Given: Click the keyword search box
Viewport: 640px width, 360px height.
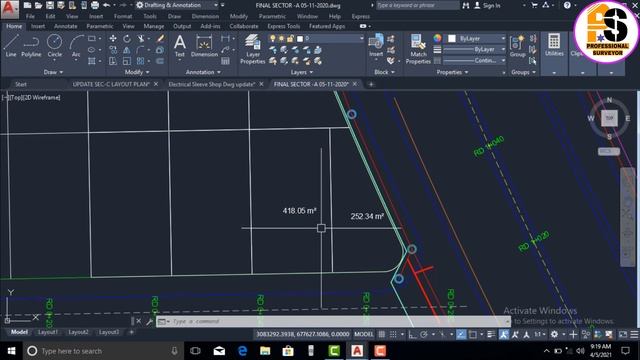Looking at the screenshot, I should [417, 5].
